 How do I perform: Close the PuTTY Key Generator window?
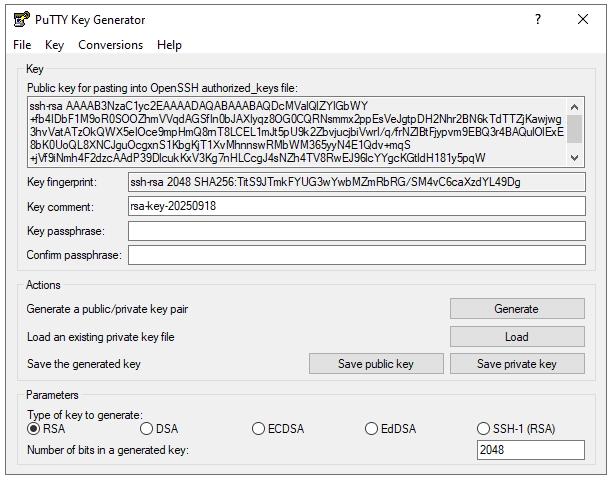(x=583, y=19)
